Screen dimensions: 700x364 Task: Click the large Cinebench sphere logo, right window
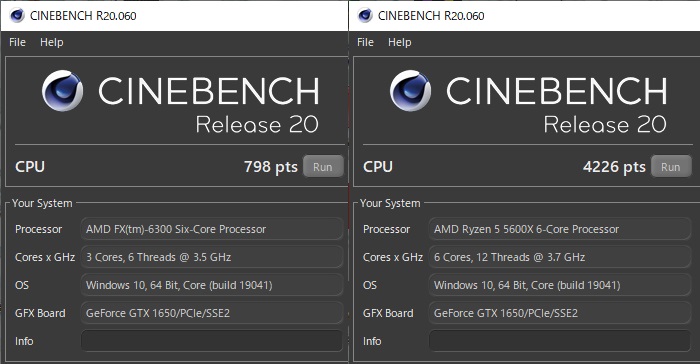(410, 91)
